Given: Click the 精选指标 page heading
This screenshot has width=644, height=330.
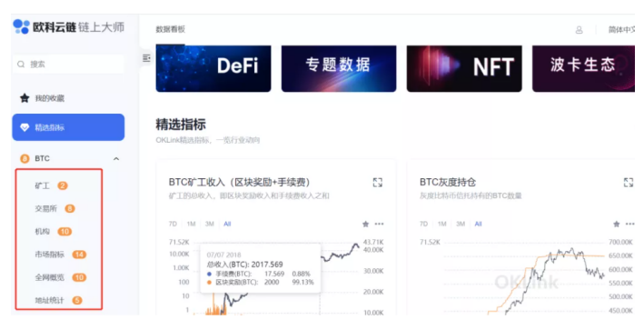Looking at the screenshot, I should [181, 125].
